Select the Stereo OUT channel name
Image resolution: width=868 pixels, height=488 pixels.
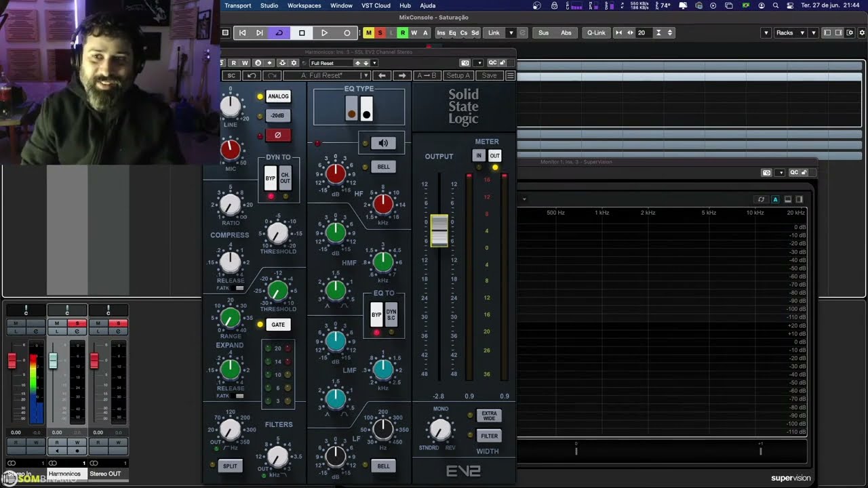point(105,474)
